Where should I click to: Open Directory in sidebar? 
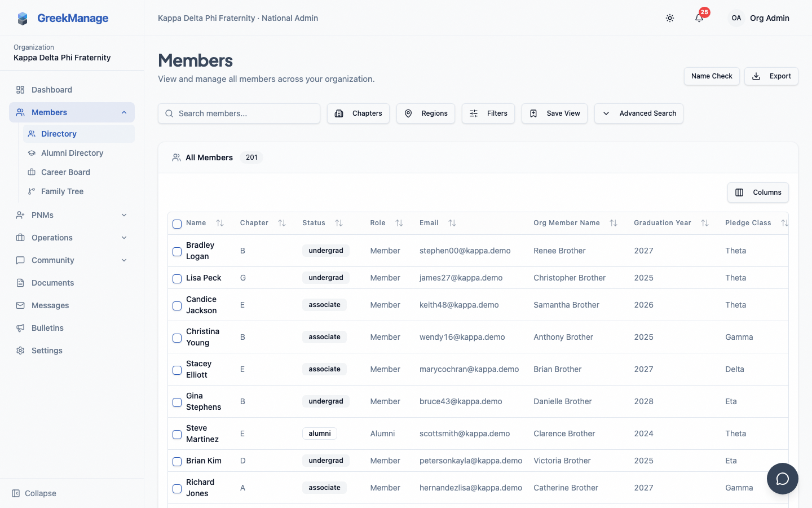[79, 134]
